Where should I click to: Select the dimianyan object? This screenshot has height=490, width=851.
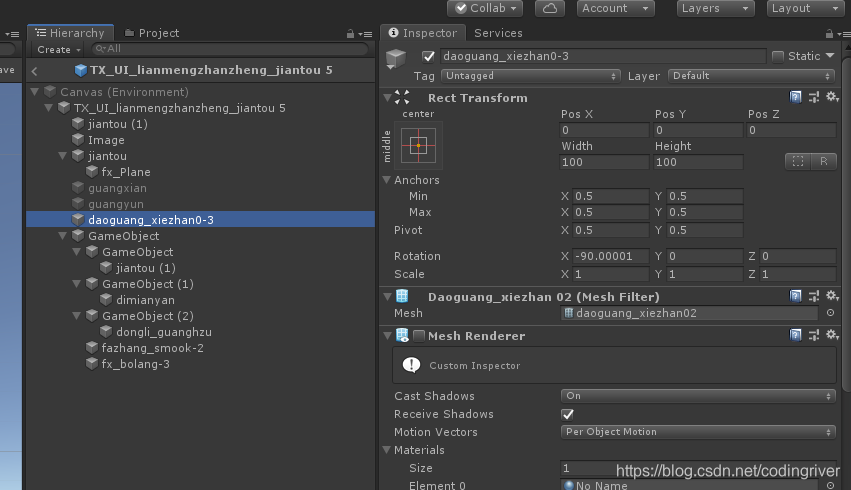145,300
